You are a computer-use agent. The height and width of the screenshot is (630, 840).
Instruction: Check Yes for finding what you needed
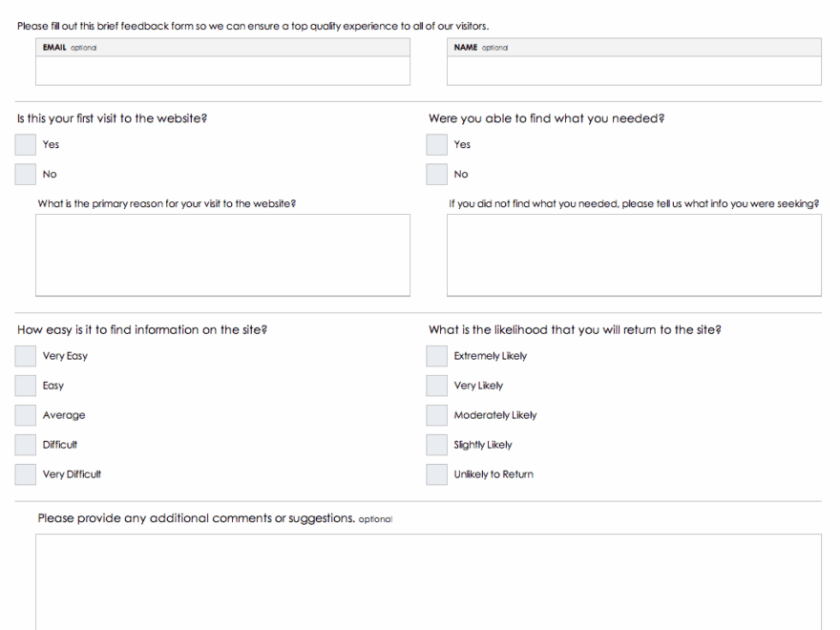436,144
